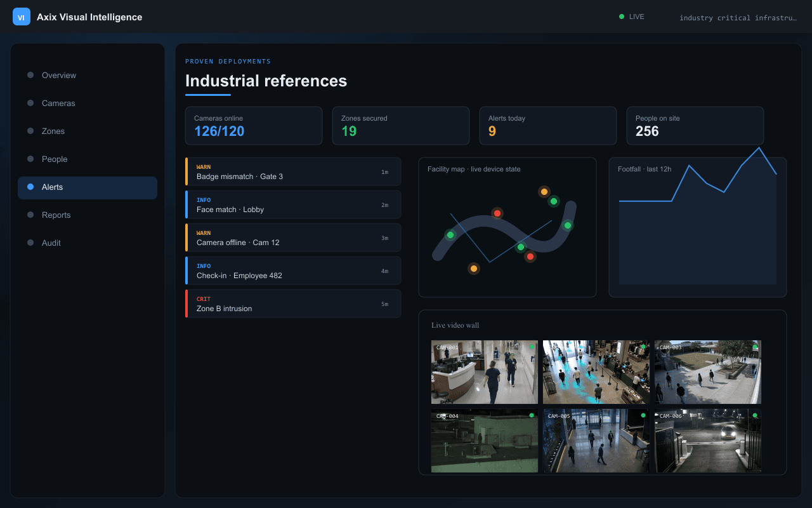Open the Check-in Employee 482 alert
Viewport: 812px width, 508px height.
coord(293,271)
